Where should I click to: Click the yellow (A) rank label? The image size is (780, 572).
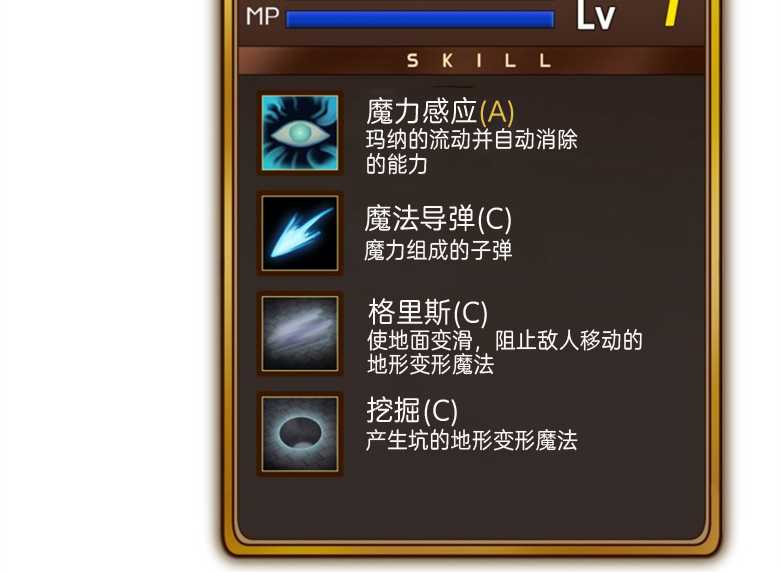click(x=496, y=112)
